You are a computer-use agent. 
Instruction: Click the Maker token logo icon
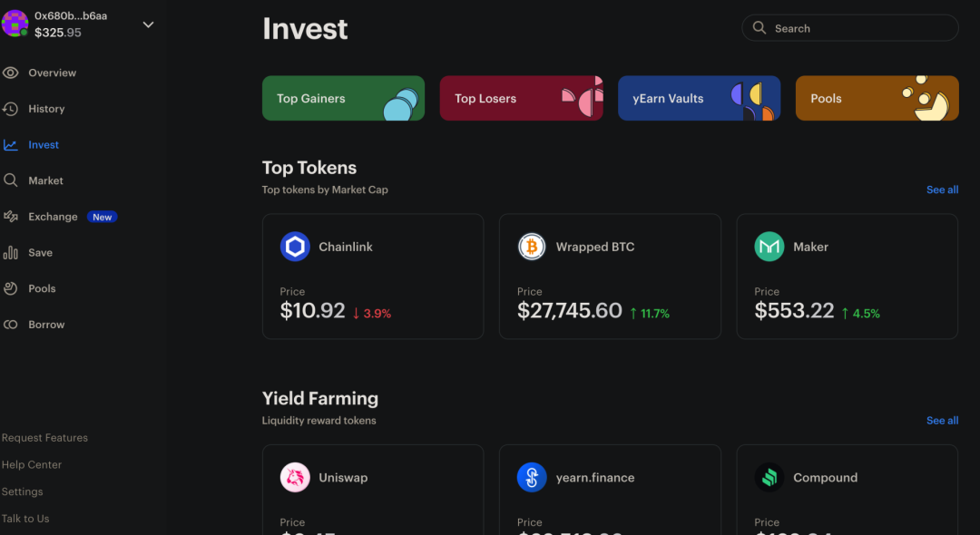769,247
